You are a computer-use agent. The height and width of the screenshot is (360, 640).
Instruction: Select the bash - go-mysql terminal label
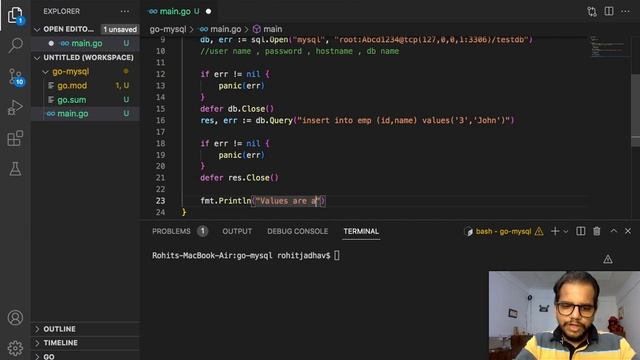coord(503,231)
